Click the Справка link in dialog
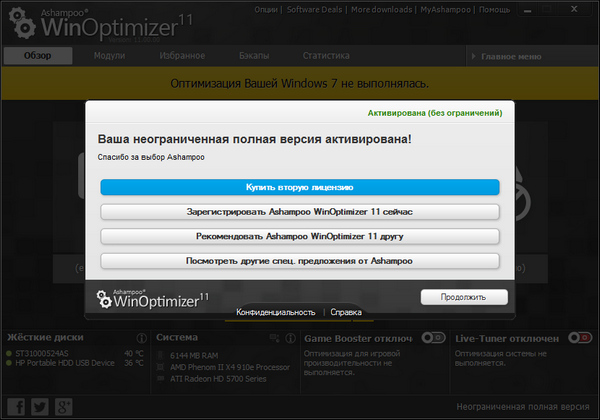Viewport: 600px width, 420px height. click(x=346, y=312)
